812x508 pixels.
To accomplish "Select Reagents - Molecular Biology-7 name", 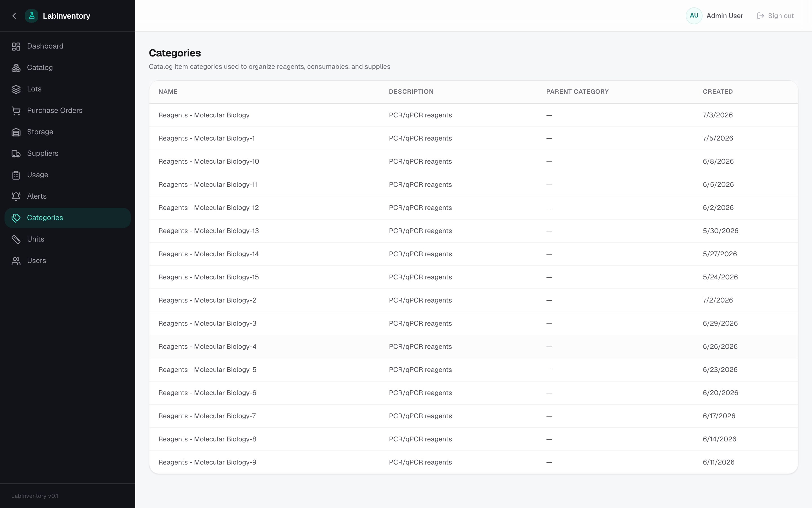I will pyautogui.click(x=207, y=416).
